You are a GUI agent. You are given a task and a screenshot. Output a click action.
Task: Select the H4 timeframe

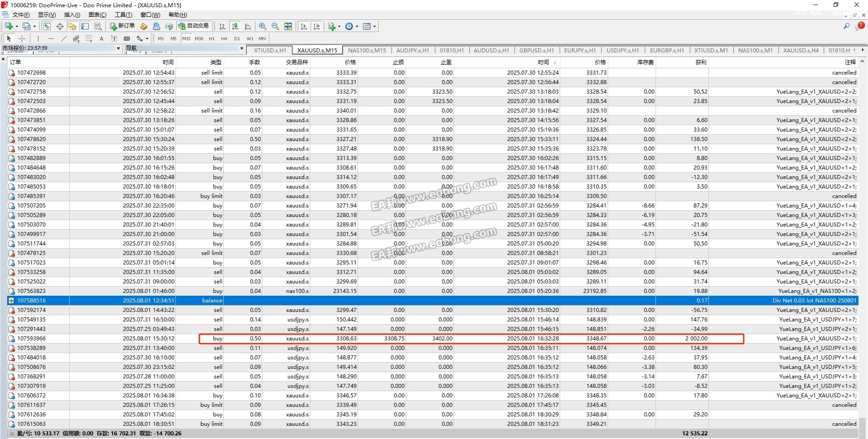tap(224, 38)
